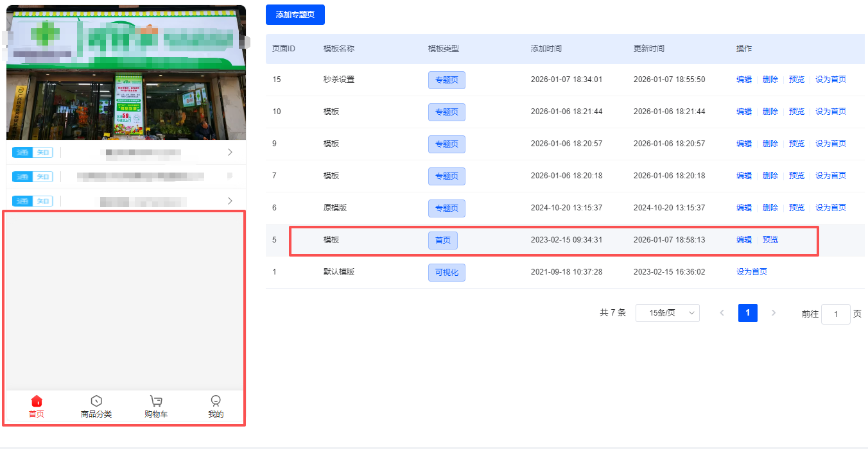The image size is (868, 449).
Task: Go to next page arrow in pagination
Action: pyautogui.click(x=774, y=313)
